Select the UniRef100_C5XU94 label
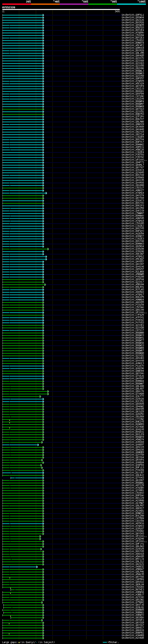Image resolution: width=148 pixels, height=644 pixels. pyautogui.click(x=133, y=35)
